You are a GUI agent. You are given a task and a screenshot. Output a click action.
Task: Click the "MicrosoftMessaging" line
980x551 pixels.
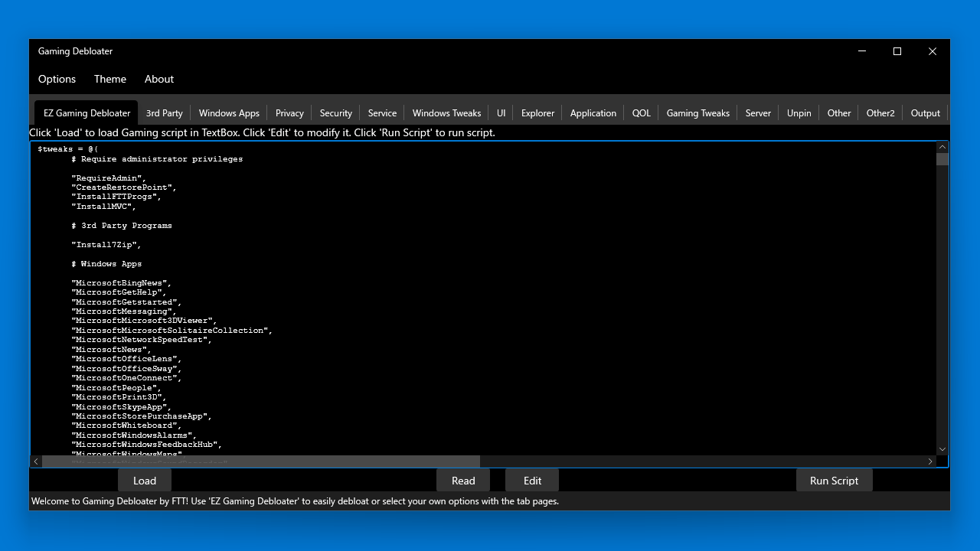click(x=123, y=311)
